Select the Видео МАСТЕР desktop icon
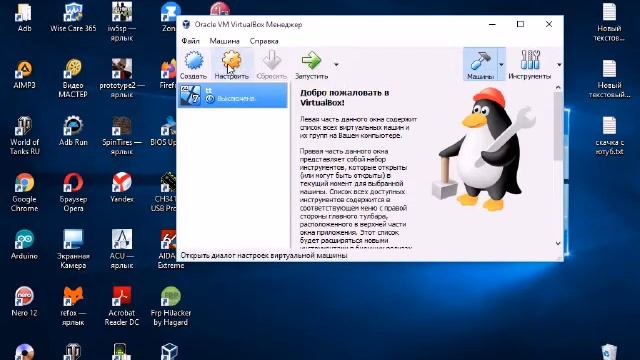The width and height of the screenshot is (640, 360). click(x=73, y=79)
